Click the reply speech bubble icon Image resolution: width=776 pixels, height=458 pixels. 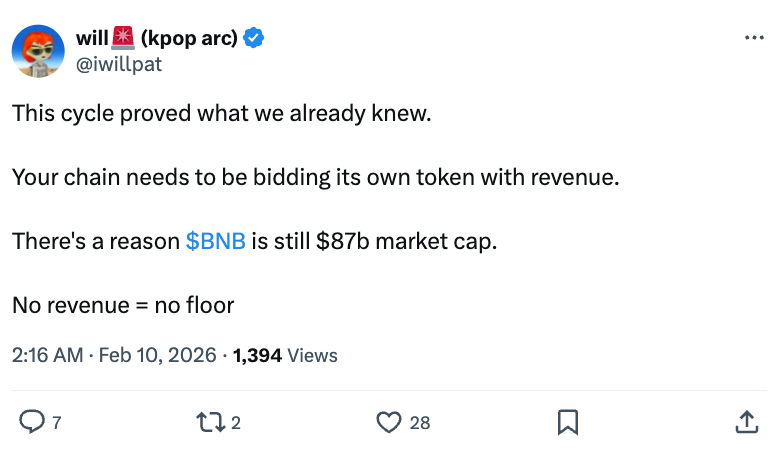click(33, 423)
